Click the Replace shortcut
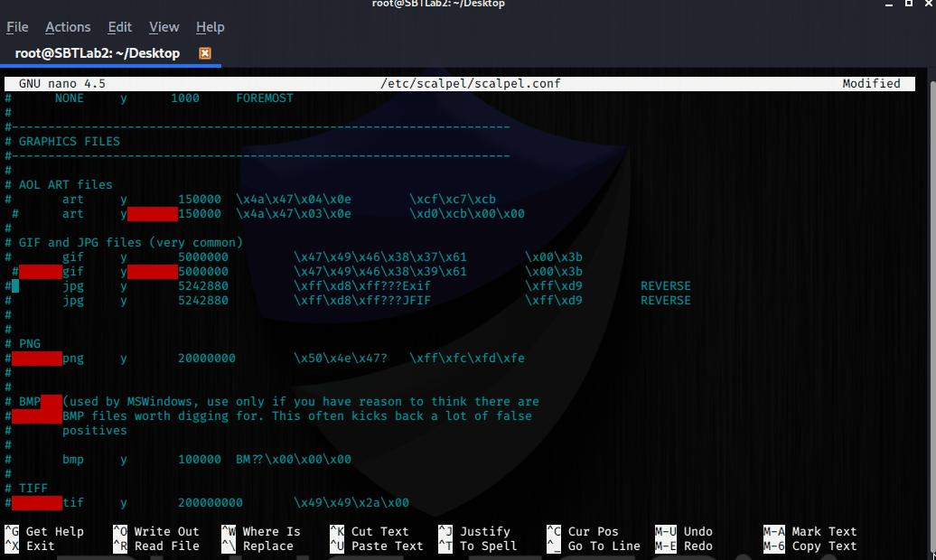The height and width of the screenshot is (560, 936). [x=257, y=546]
